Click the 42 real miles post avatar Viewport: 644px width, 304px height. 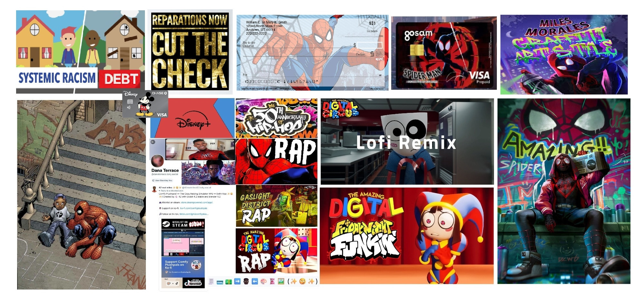pyautogui.click(x=154, y=189)
